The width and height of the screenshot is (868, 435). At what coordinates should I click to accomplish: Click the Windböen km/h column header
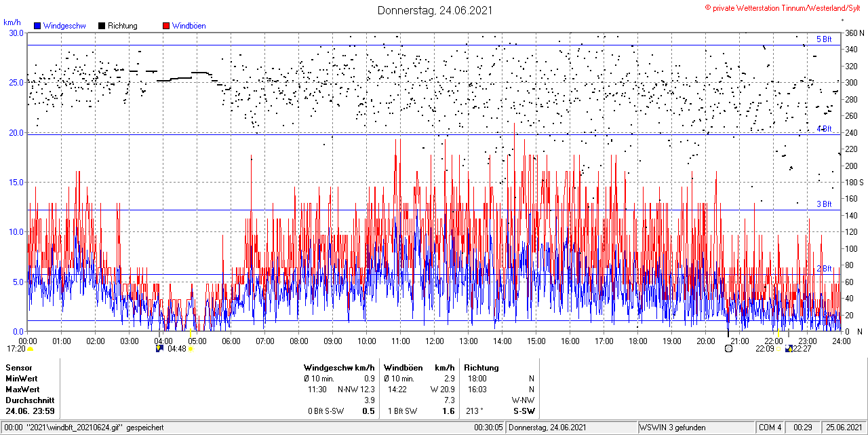pos(419,368)
